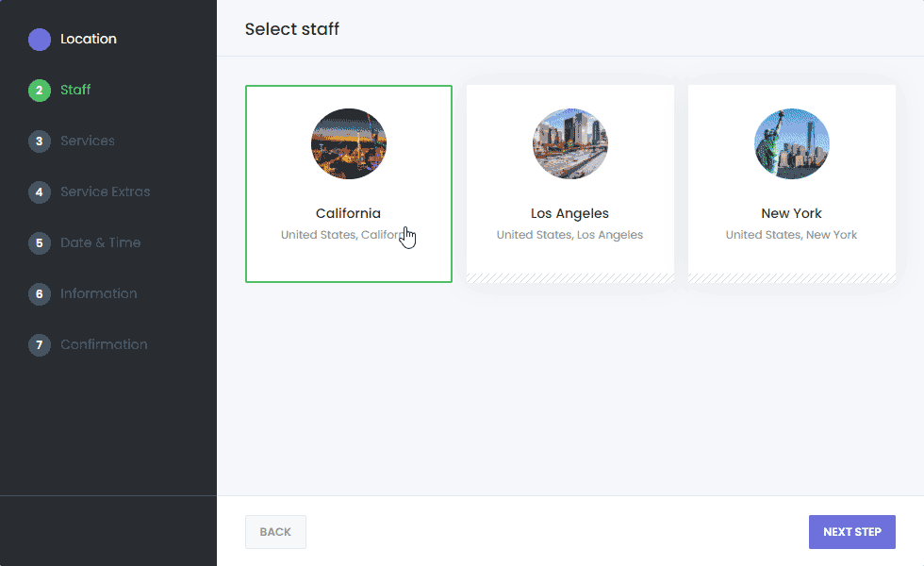Open the Service Extras step label
924x566 pixels.
106,191
